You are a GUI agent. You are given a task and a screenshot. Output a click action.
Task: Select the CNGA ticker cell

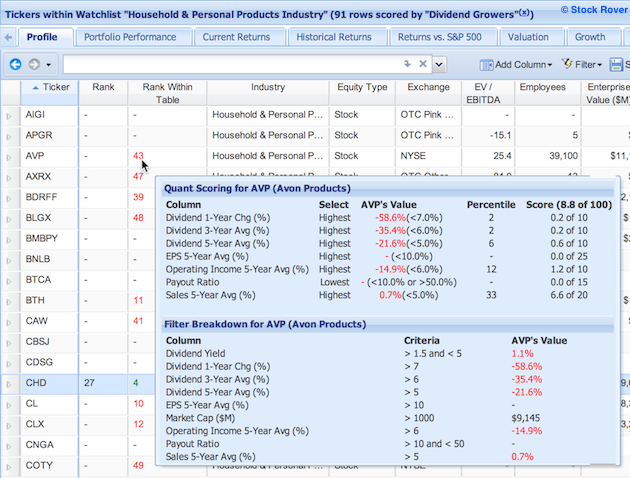[x=49, y=445]
